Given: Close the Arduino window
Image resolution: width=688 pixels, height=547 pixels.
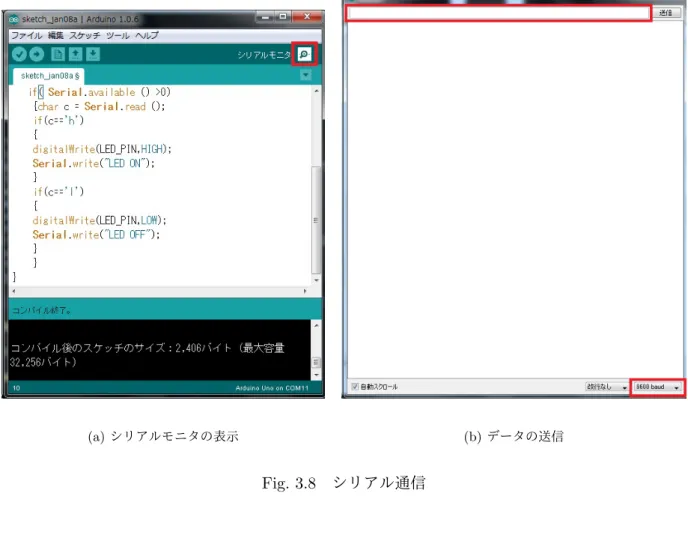Looking at the screenshot, I should point(307,17).
